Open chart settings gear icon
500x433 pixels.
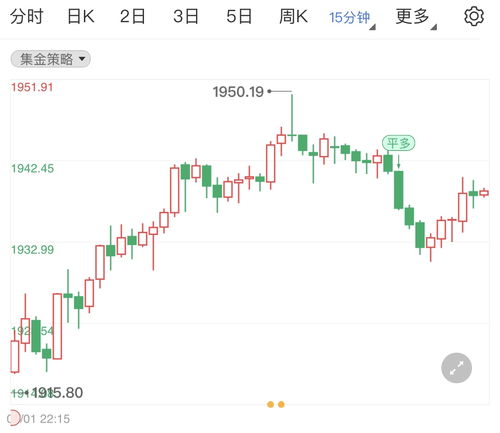tap(474, 16)
